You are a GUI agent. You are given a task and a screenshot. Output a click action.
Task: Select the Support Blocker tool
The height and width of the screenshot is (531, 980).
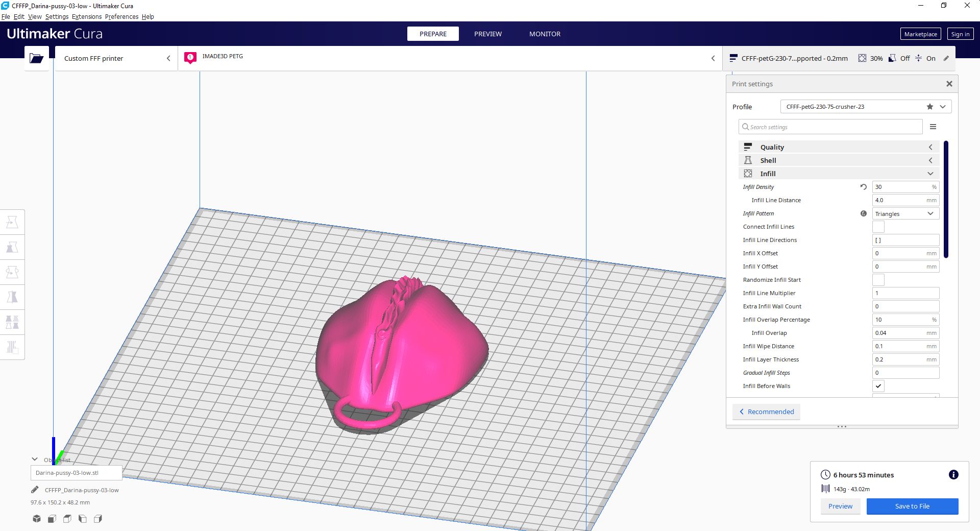click(x=12, y=347)
